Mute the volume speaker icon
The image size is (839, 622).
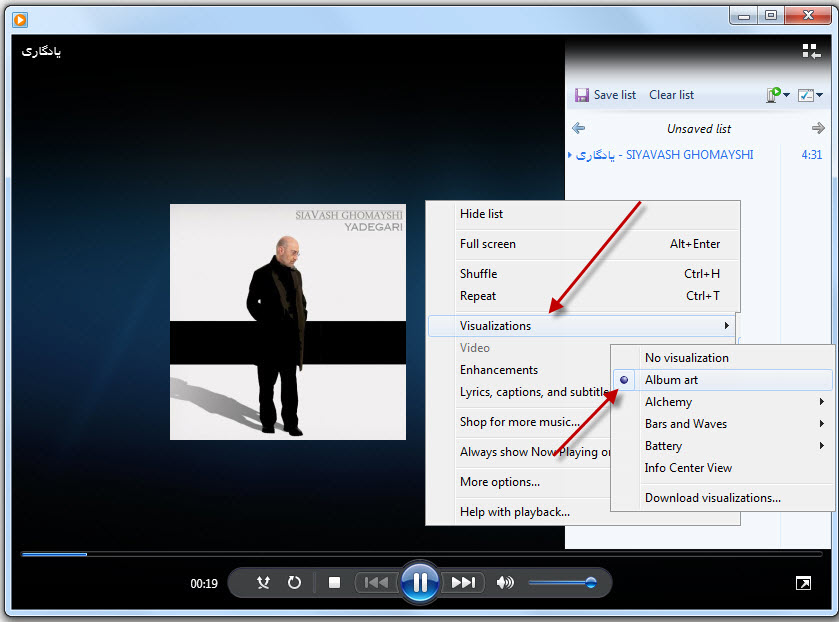(505, 582)
